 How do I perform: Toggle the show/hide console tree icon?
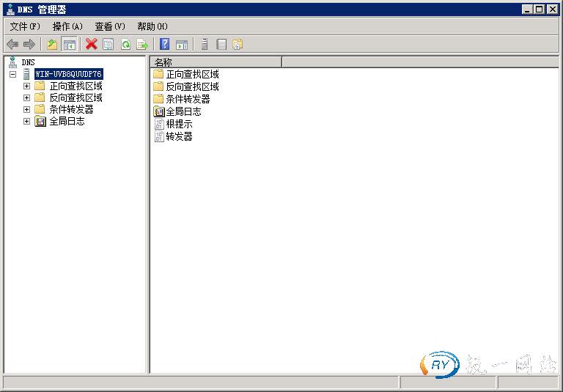click(70, 45)
